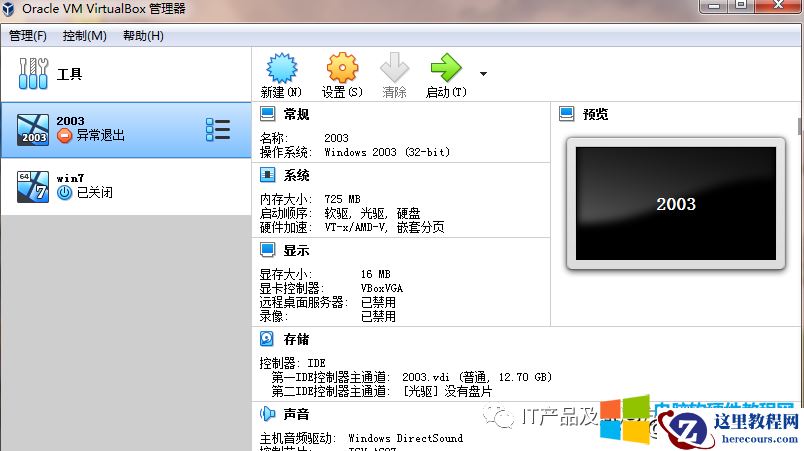Image resolution: width=804 pixels, height=451 pixels.
Task: Select the 2003 virtual machine icon
Action: (33, 130)
